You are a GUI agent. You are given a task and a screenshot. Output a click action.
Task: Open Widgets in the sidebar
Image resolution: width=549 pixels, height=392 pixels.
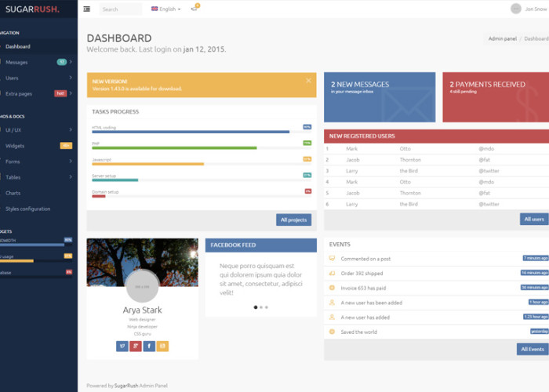pos(15,146)
